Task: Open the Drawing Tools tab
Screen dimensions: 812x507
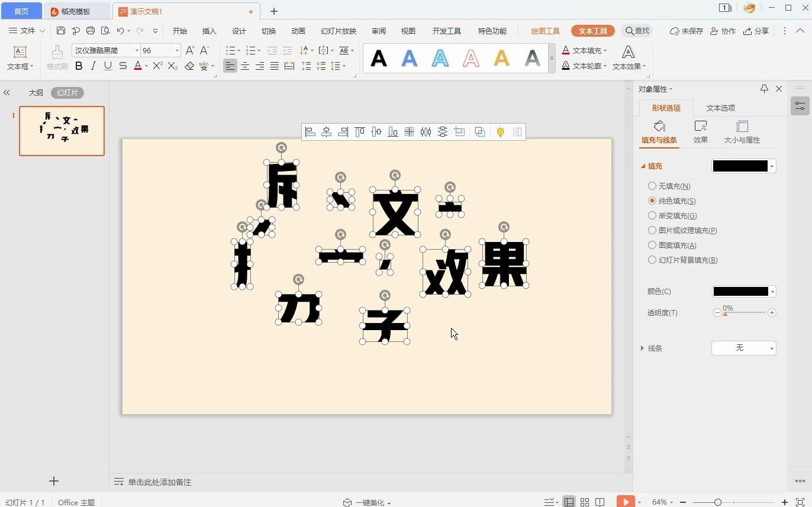Action: [x=545, y=31]
